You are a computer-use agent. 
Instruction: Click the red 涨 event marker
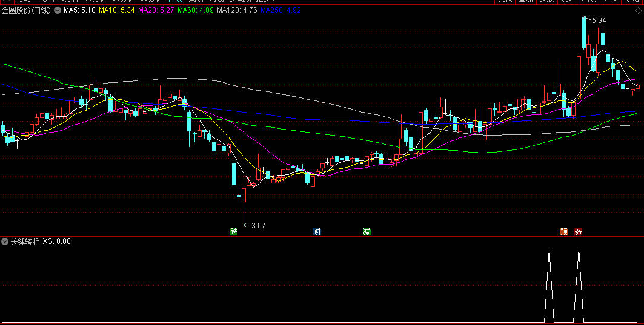pyautogui.click(x=579, y=231)
